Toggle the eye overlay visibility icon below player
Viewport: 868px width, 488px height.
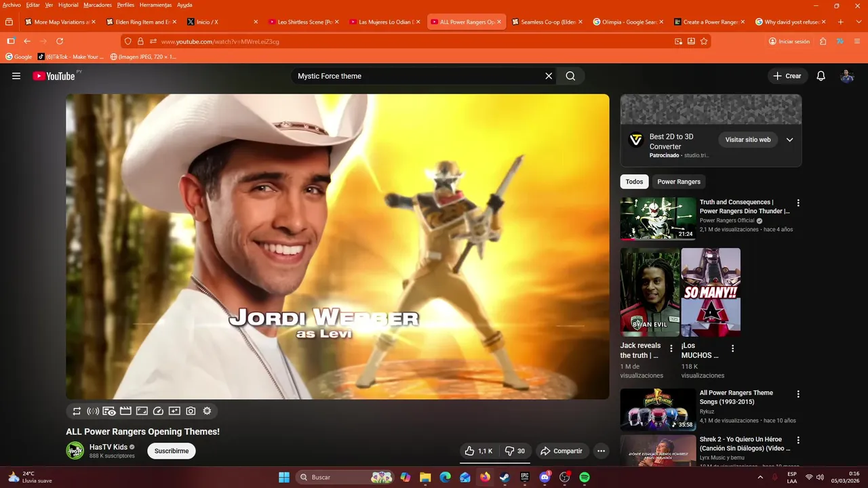(109, 411)
